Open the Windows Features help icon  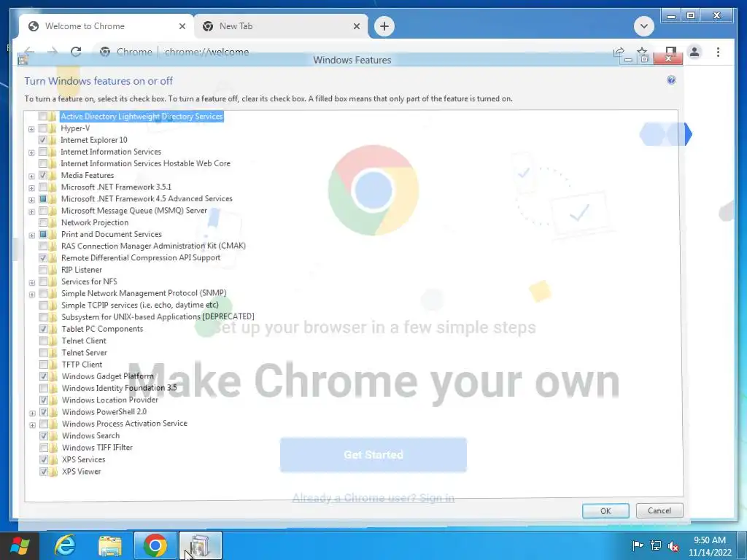click(x=671, y=80)
